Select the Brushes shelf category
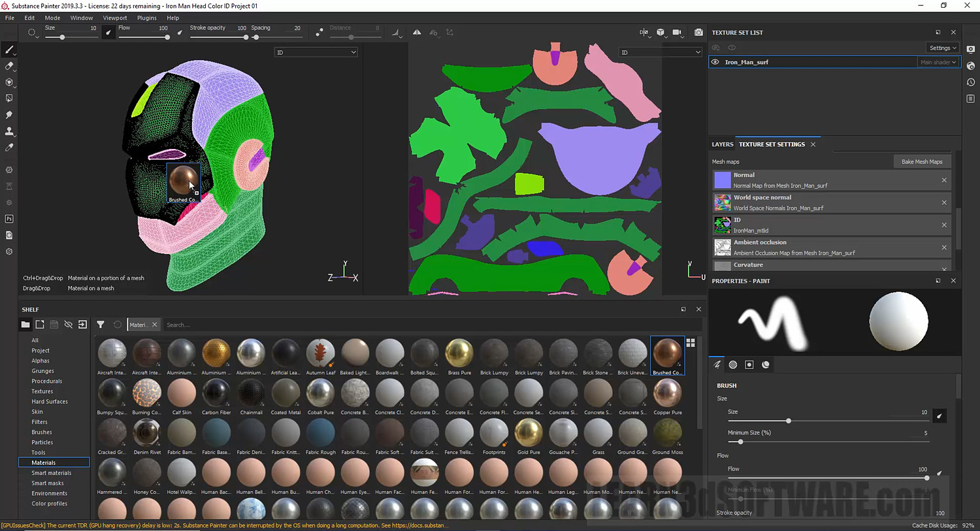Image resolution: width=980 pixels, height=531 pixels. tap(42, 432)
